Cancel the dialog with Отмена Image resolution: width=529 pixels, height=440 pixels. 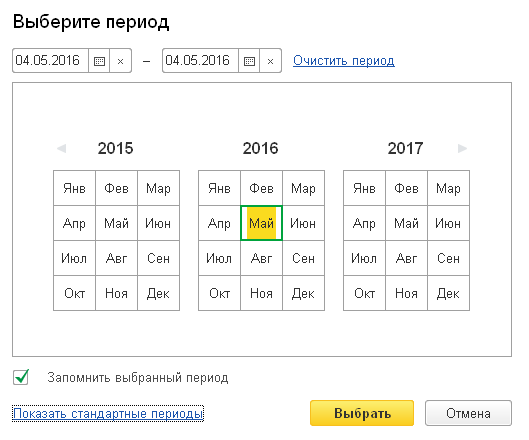pyautogui.click(x=468, y=413)
